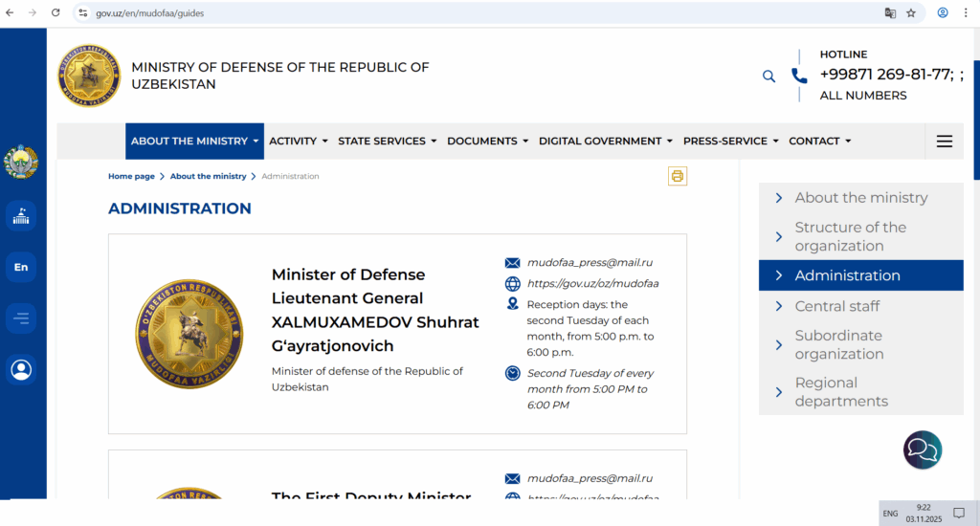Click the user profile icon in left sidebar
This screenshot has width=980, height=526.
[x=21, y=369]
